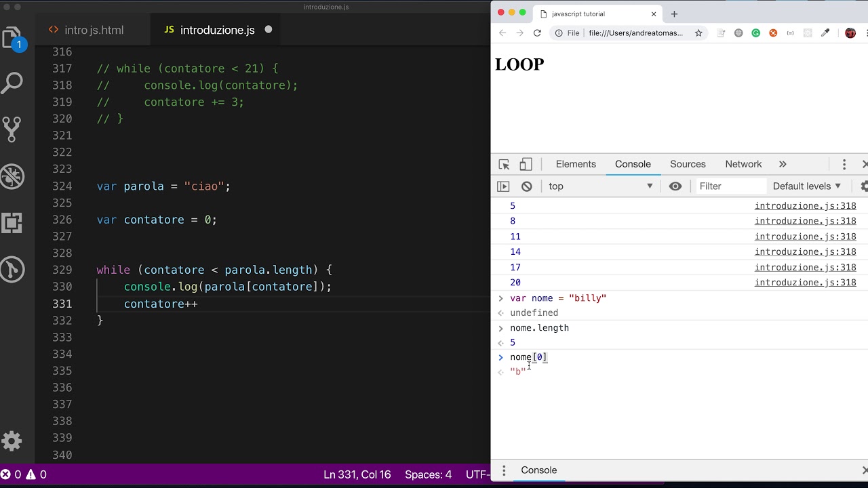868x488 pixels.
Task: Open the 'top' JavaScript context dropdown
Action: tap(601, 186)
